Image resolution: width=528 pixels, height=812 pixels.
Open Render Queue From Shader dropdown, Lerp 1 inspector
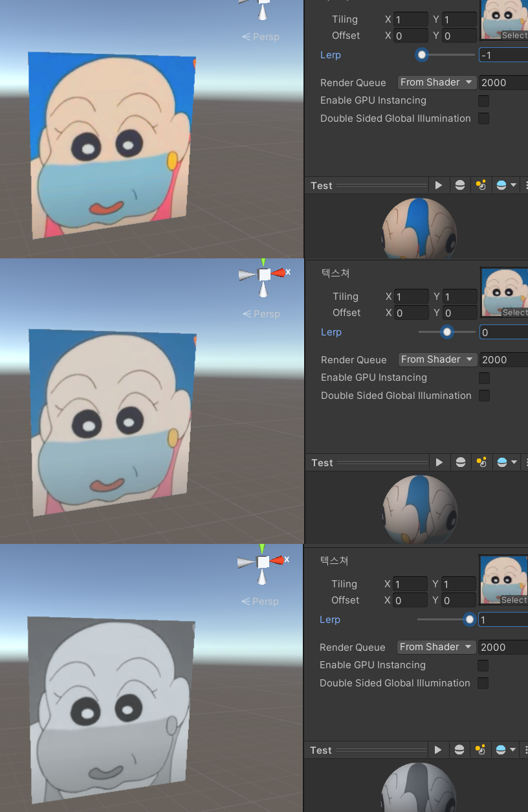[x=436, y=647]
